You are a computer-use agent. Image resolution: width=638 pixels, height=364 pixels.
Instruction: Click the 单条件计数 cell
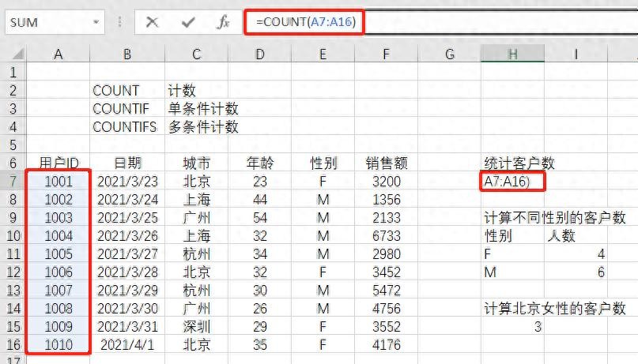click(x=202, y=108)
